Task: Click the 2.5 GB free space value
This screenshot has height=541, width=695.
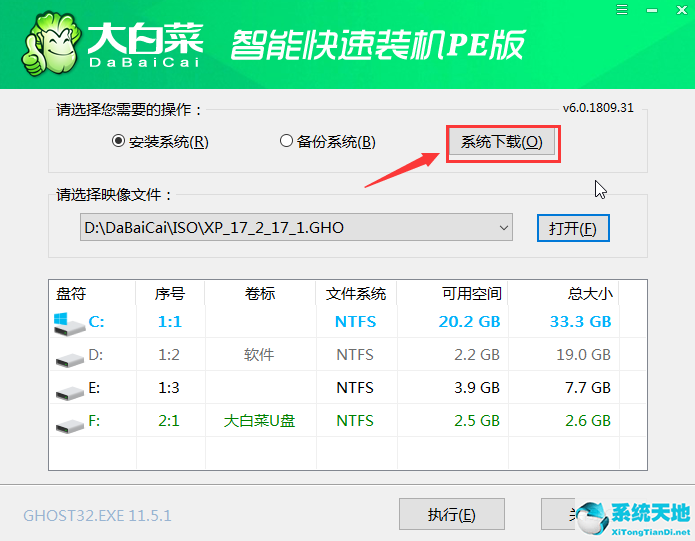Action: (x=477, y=420)
